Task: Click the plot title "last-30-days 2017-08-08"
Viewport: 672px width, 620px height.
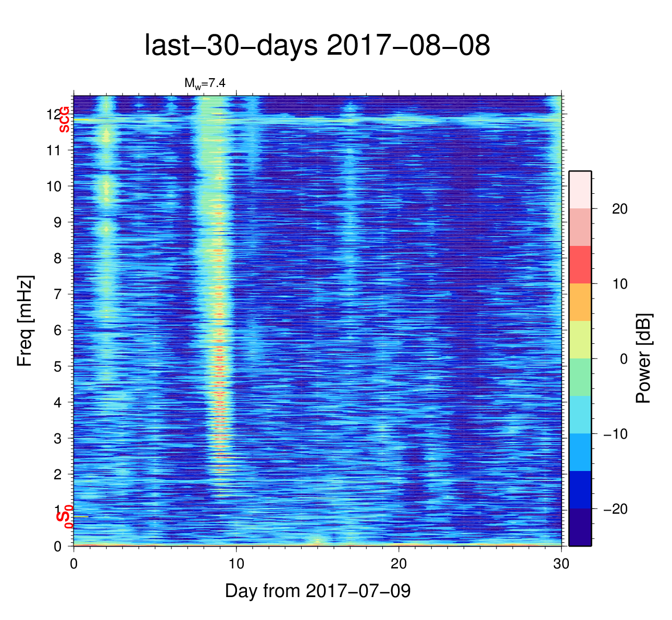Action: click(317, 46)
